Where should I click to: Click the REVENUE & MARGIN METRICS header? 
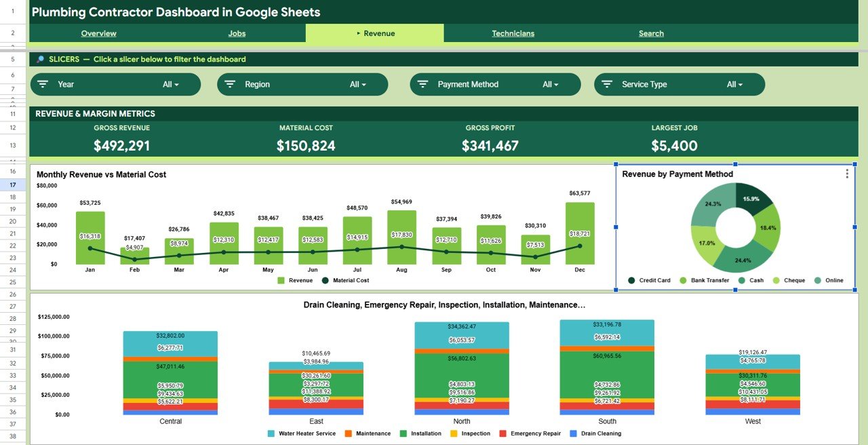(95, 114)
